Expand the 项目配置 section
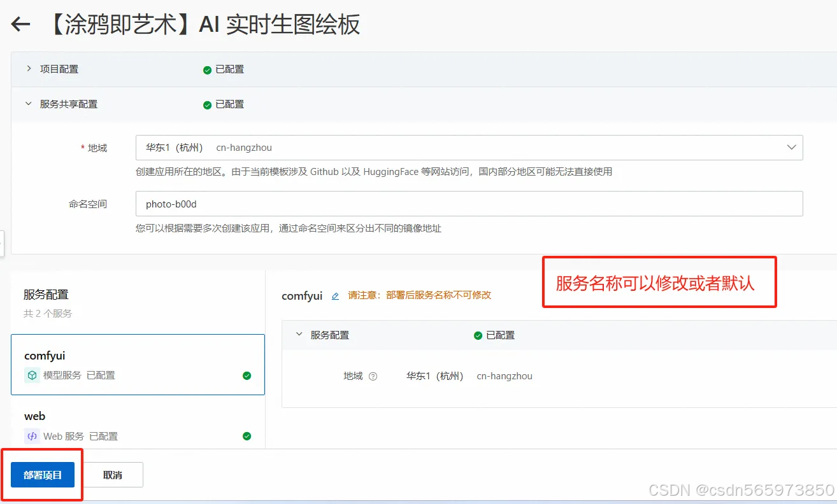Image resolution: width=837 pixels, height=504 pixels. pyautogui.click(x=28, y=69)
